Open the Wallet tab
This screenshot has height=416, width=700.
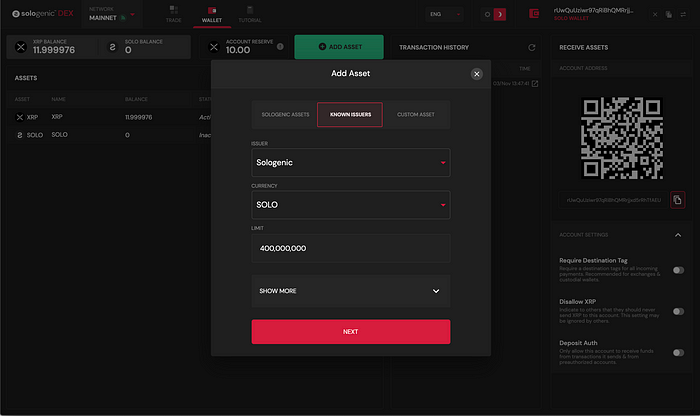[212, 14]
